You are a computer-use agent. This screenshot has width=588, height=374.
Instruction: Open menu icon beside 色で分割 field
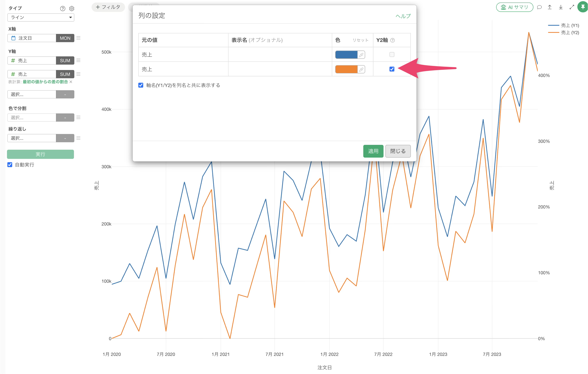coord(78,117)
